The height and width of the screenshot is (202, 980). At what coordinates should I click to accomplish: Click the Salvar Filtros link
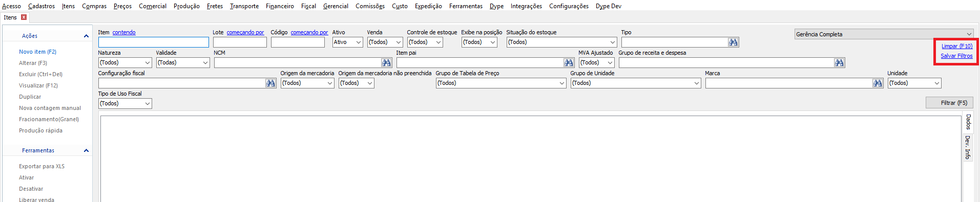(x=956, y=56)
